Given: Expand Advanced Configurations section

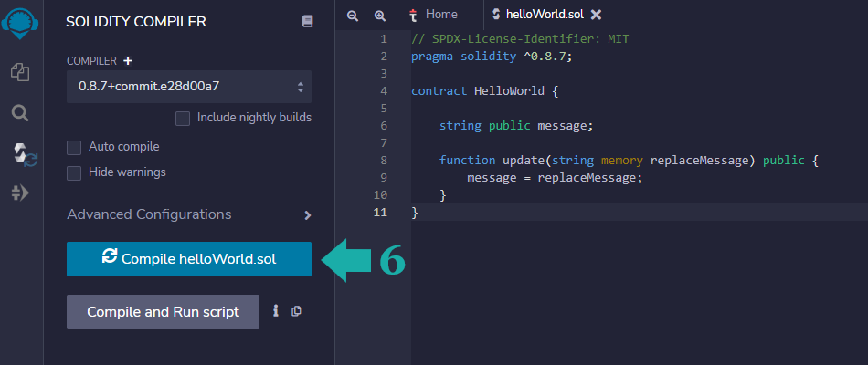Looking at the screenshot, I should pyautogui.click(x=307, y=215).
